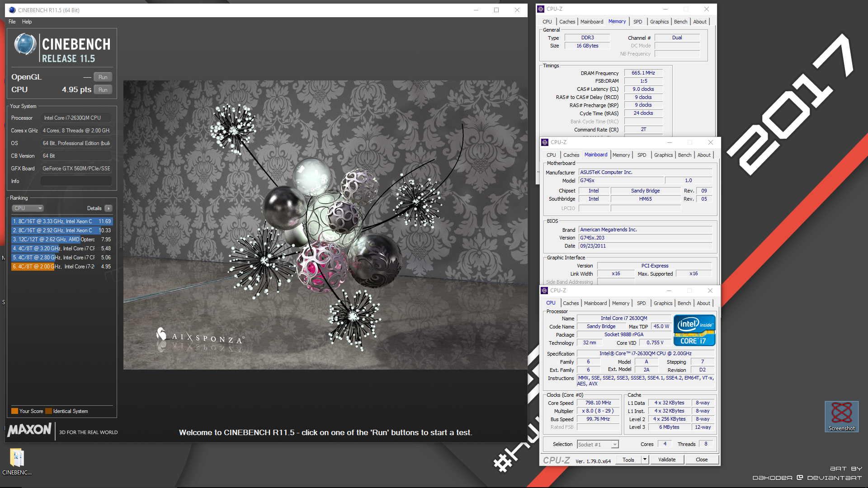The height and width of the screenshot is (488, 868).
Task: Click the ASUSTeK Computer Inc. manufacturer field
Action: click(645, 172)
